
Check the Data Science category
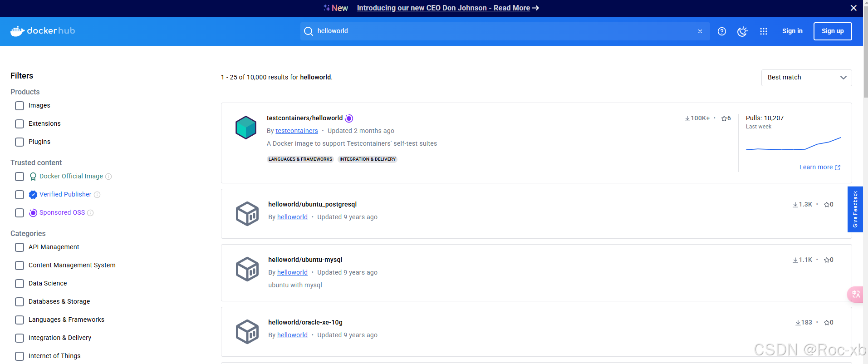point(20,284)
